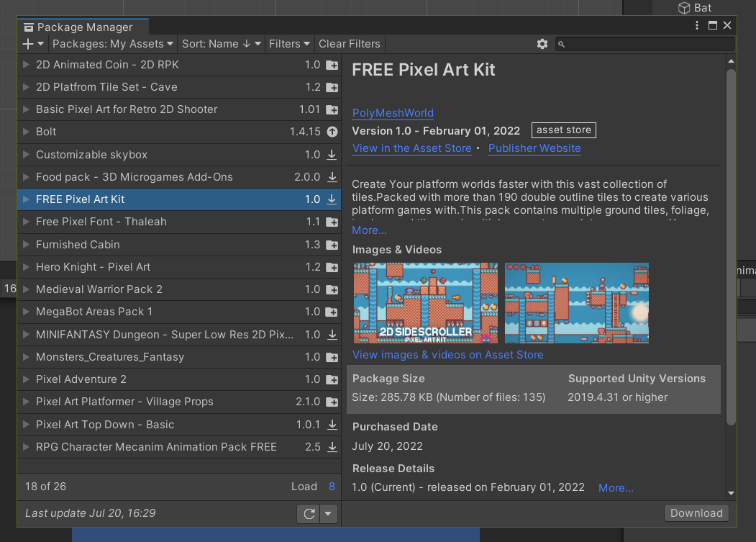Select the Free Pixel Font - Thaleah package
Screen dimensions: 756x542
click(179, 222)
